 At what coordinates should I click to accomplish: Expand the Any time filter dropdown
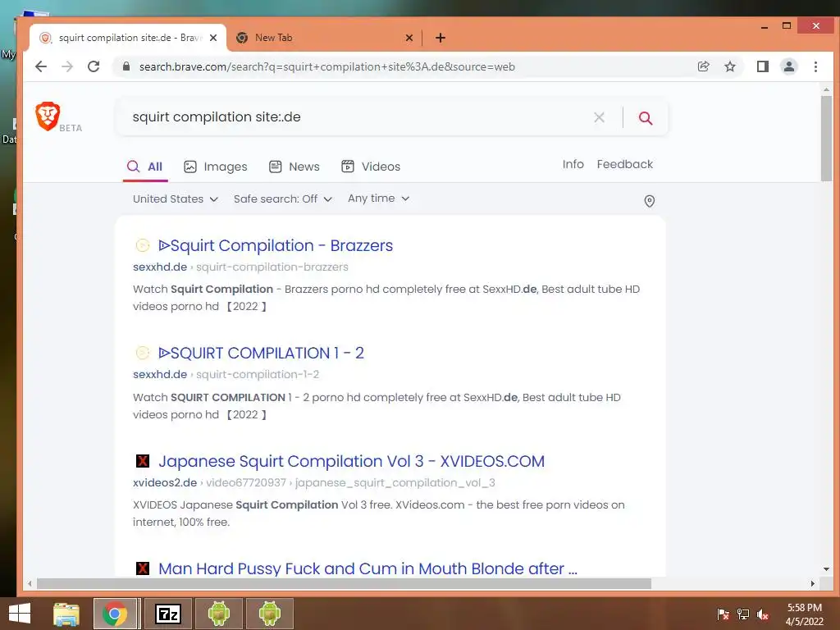click(379, 199)
